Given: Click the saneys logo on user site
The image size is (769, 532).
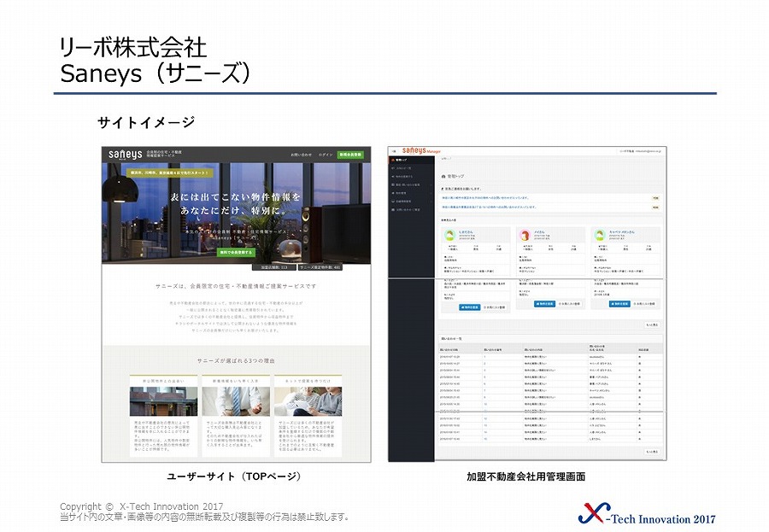Looking at the screenshot, I should tap(125, 155).
